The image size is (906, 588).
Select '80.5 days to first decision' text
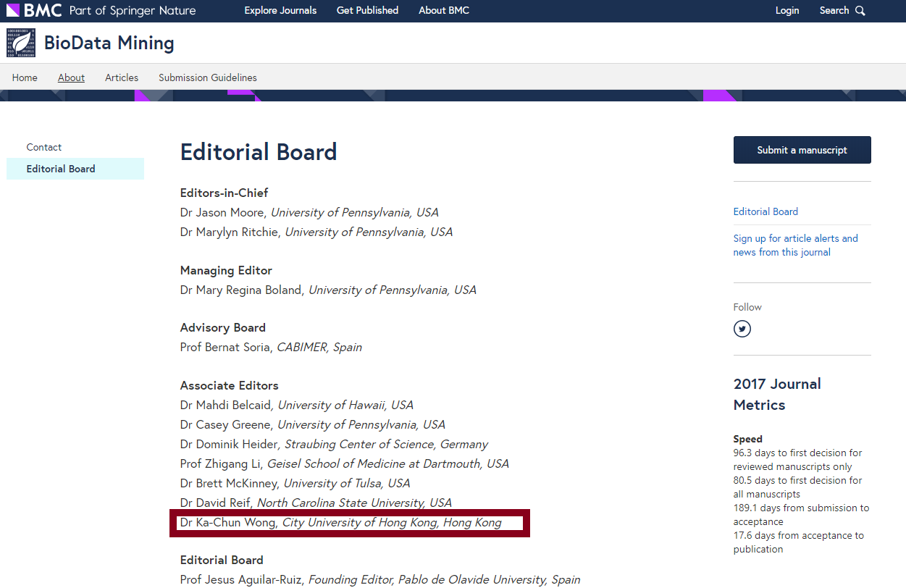point(797,487)
